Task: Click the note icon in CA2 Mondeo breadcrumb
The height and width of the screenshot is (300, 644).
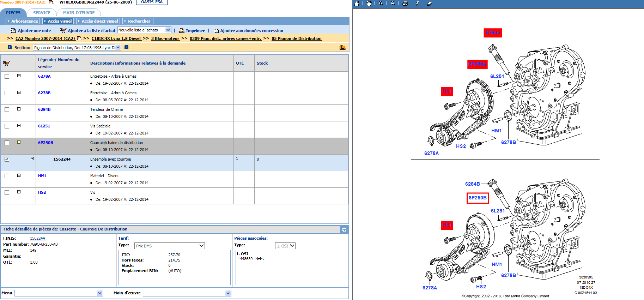Action: pos(79,38)
